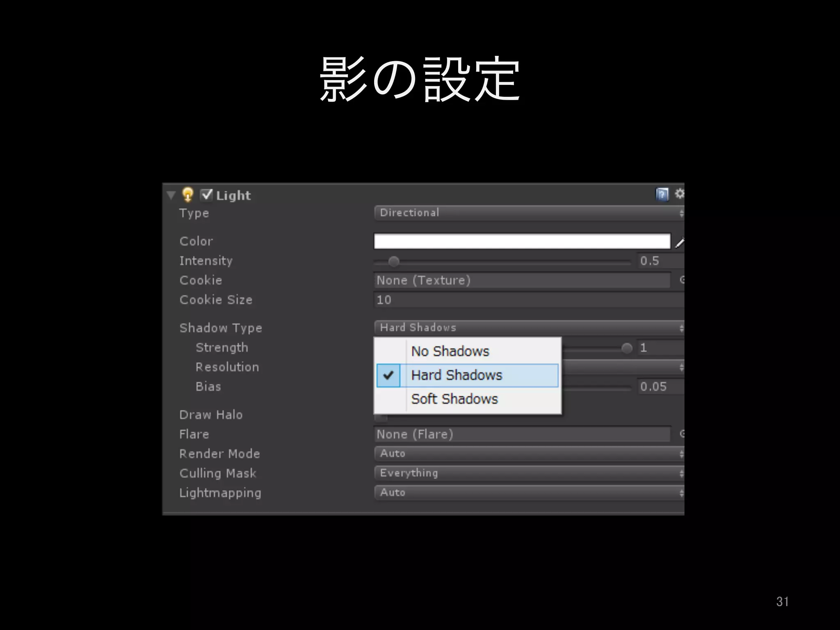Screen dimensions: 840x630
Task: Click the Lightmapping label
Action: (220, 493)
